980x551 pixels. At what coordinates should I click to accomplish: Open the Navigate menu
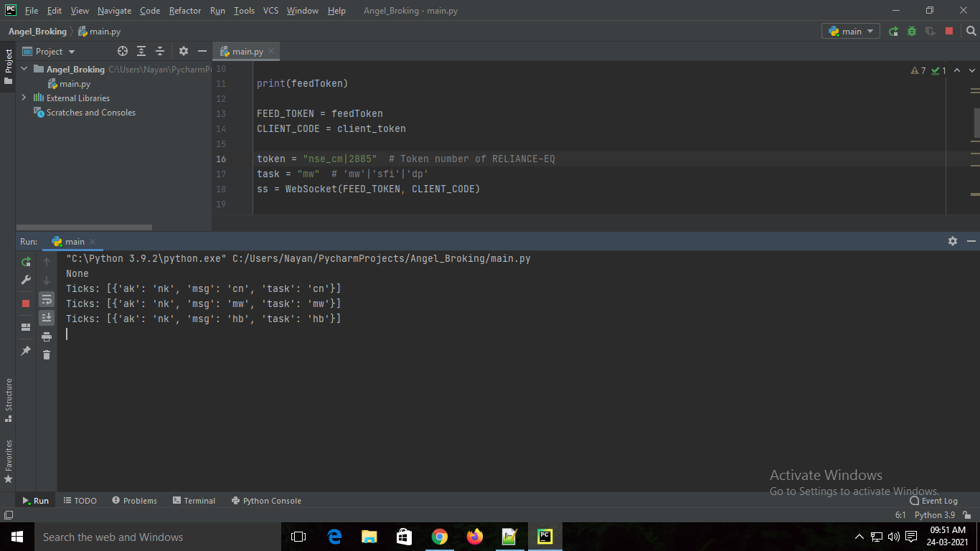[114, 11]
